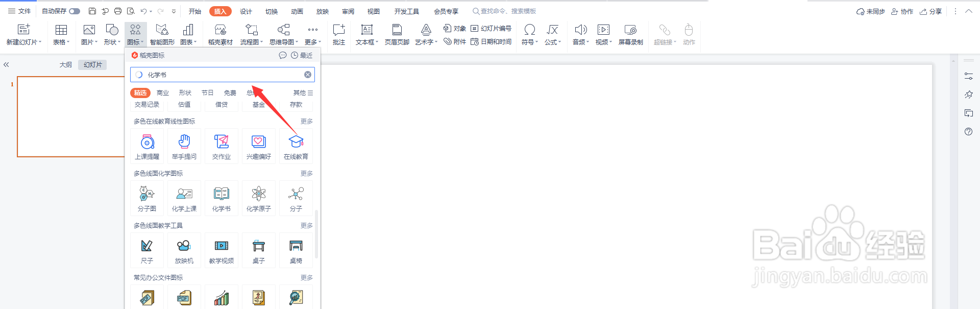Viewport: 980px width, 309px height.
Task: Insert the 分子图 molecule diagram icon
Action: click(x=147, y=198)
